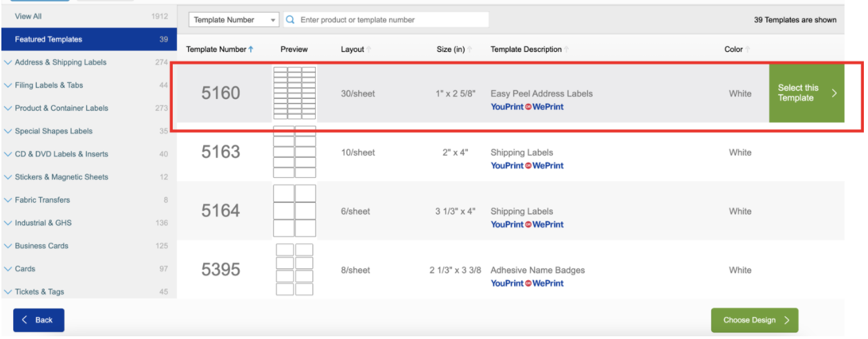Expand CD & DVD Labels & Inserts
The width and height of the screenshot is (868, 339).
pyautogui.click(x=8, y=154)
